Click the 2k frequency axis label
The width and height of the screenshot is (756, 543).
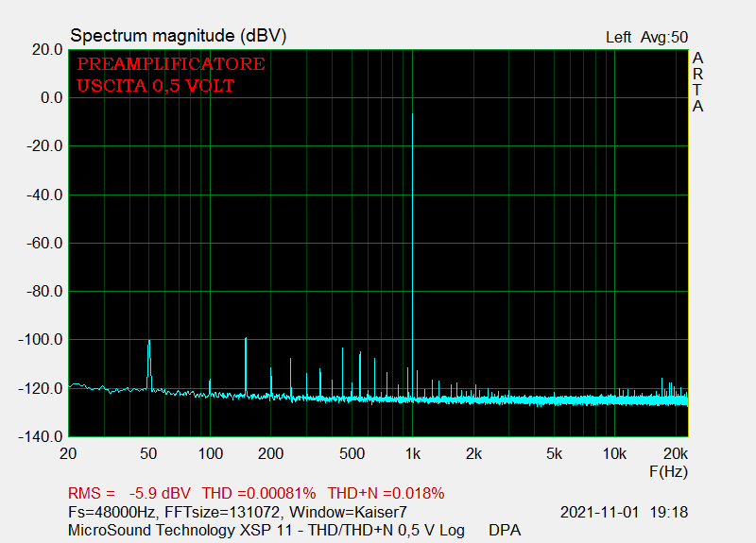pyautogui.click(x=473, y=454)
